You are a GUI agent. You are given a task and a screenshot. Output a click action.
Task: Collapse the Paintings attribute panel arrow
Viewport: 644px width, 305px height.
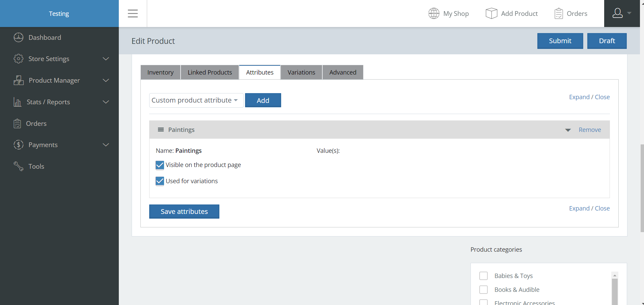point(568,130)
